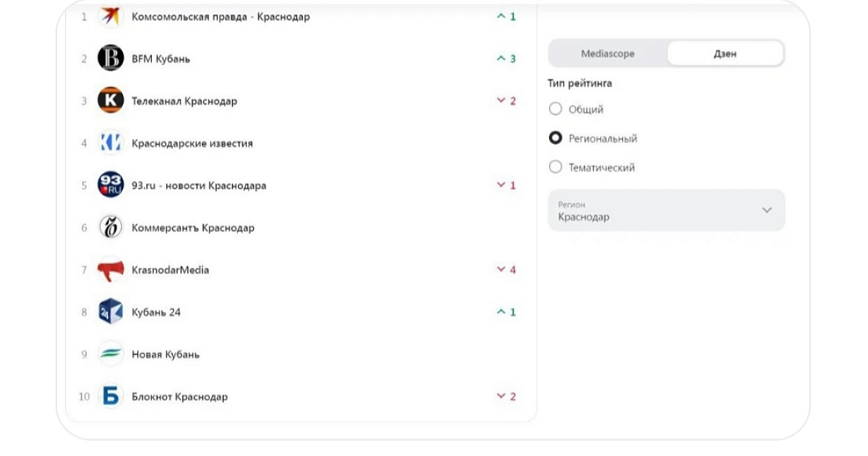Image resolution: width=868 pixels, height=456 pixels.
Task: Click the chevron arrow in the Регион selector
Action: [x=767, y=211]
